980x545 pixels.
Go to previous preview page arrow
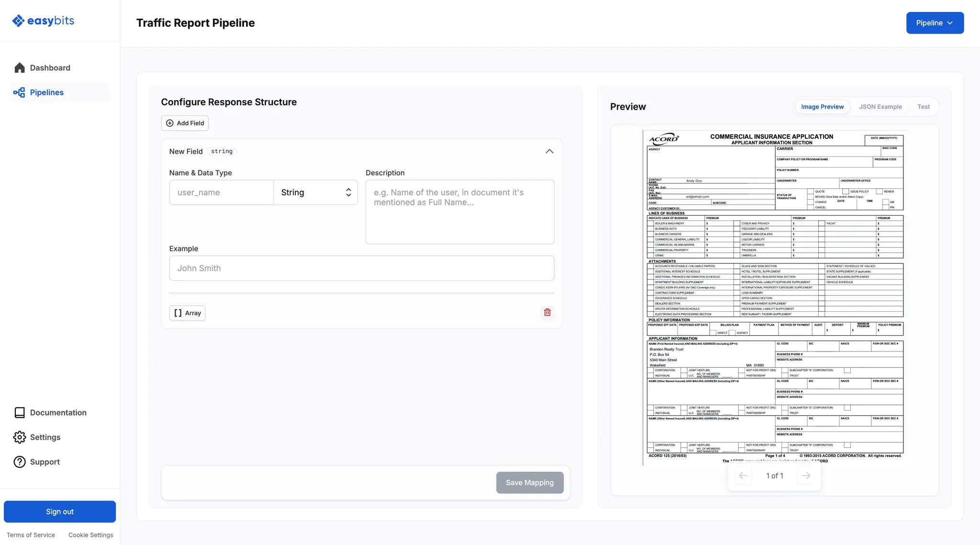pyautogui.click(x=743, y=476)
